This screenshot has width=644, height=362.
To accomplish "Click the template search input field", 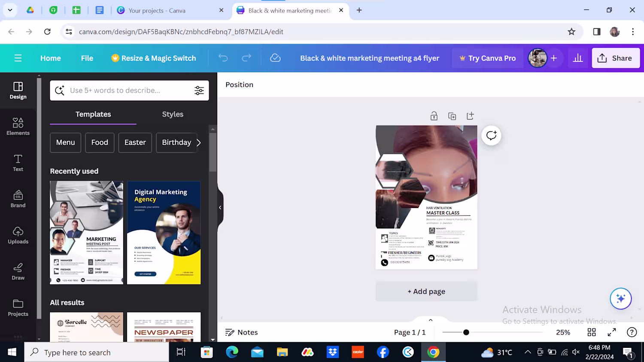I will [129, 90].
